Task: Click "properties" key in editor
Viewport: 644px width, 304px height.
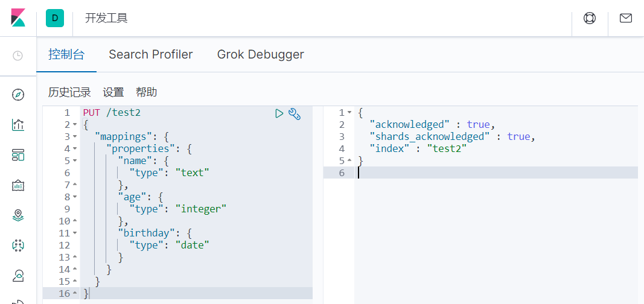Action: [x=141, y=148]
